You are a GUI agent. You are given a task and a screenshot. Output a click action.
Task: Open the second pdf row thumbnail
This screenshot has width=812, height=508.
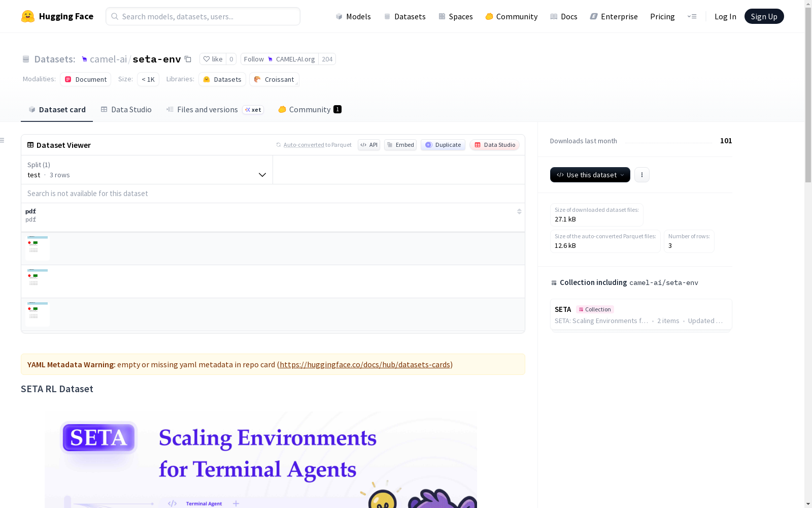click(38, 281)
